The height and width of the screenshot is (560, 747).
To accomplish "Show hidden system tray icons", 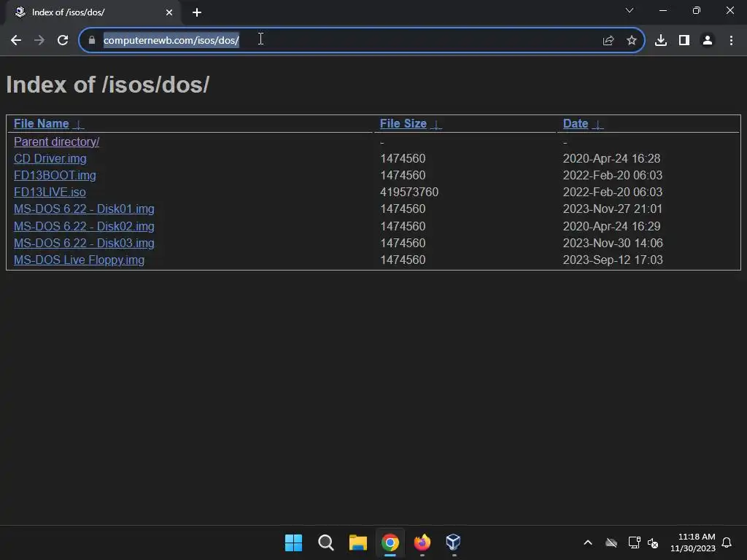I will click(588, 542).
